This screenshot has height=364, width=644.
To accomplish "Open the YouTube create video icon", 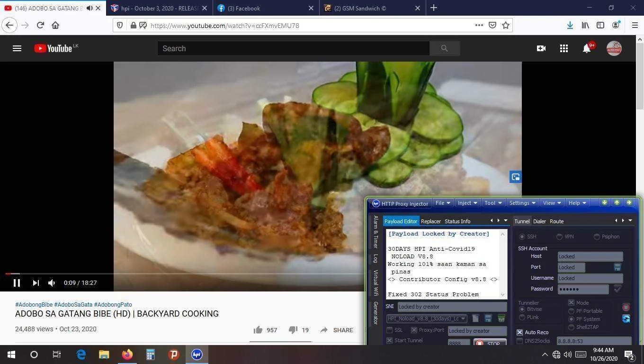I will pyautogui.click(x=541, y=48).
